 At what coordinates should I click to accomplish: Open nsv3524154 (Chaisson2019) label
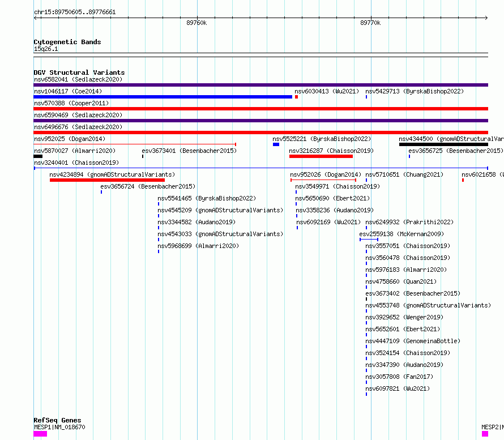[408, 353]
